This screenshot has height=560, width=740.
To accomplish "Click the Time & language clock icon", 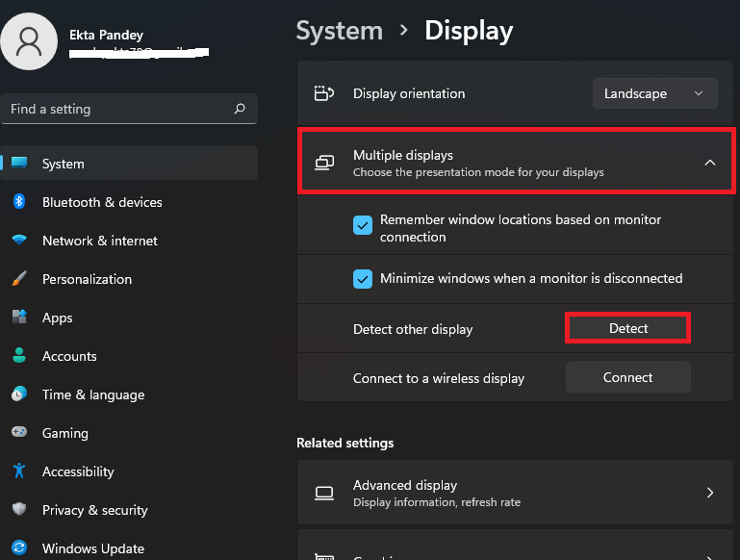I will coord(19,395).
